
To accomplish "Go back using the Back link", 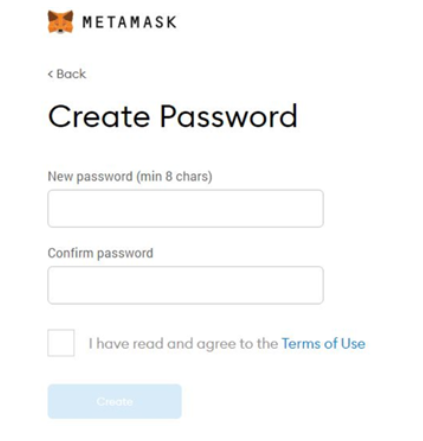I will pyautogui.click(x=67, y=74).
